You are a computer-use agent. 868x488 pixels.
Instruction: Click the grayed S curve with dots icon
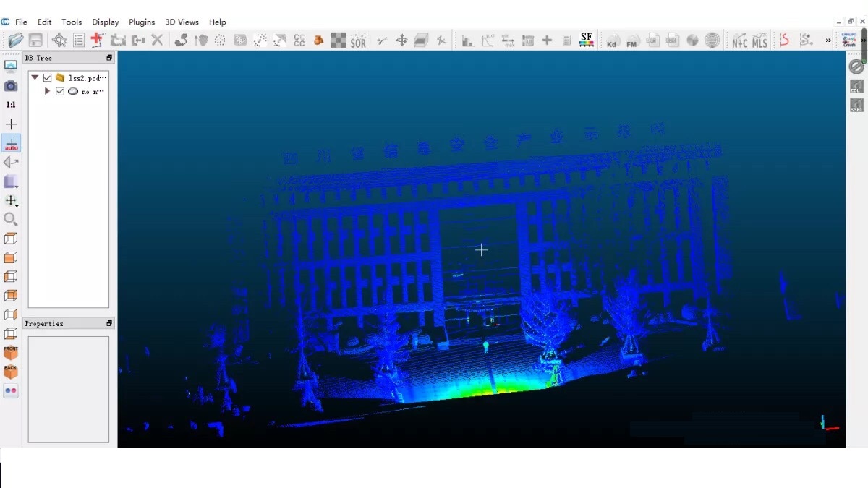point(806,40)
